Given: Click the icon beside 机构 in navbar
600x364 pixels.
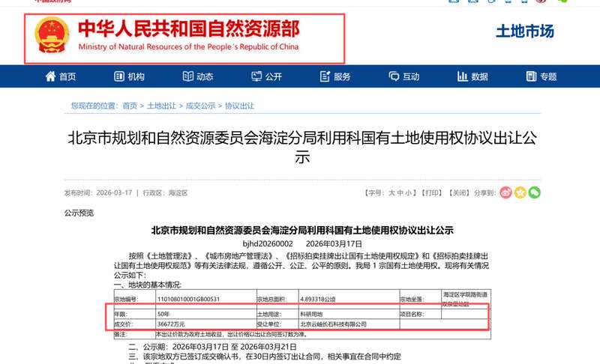Looking at the screenshot, I should [119, 76].
